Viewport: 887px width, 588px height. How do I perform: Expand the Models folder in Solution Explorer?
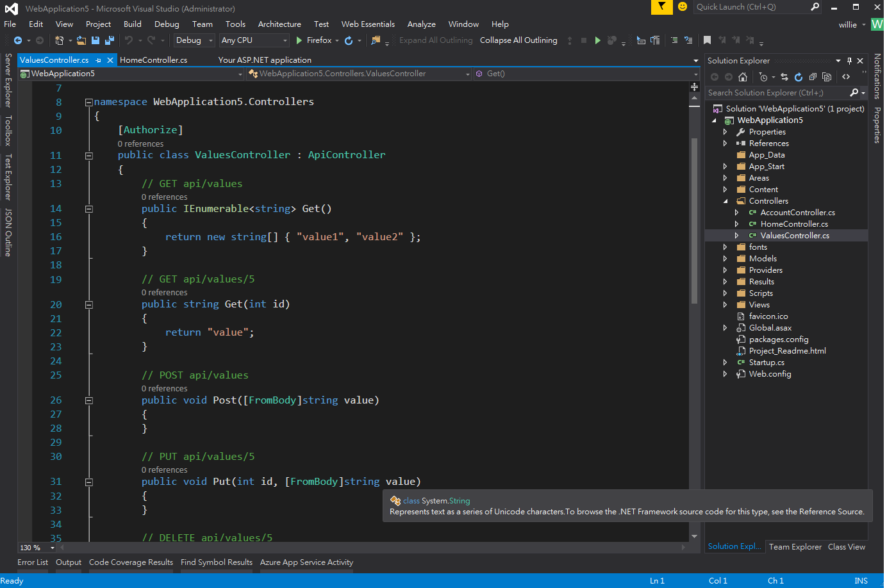click(725, 259)
